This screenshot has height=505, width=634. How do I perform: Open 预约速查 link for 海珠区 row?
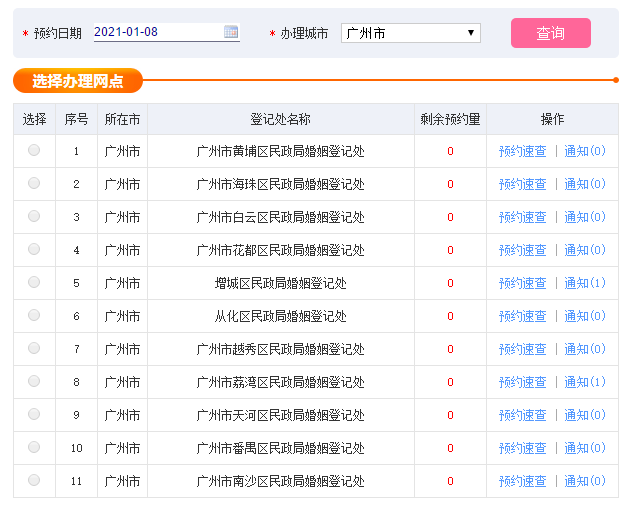tap(522, 184)
